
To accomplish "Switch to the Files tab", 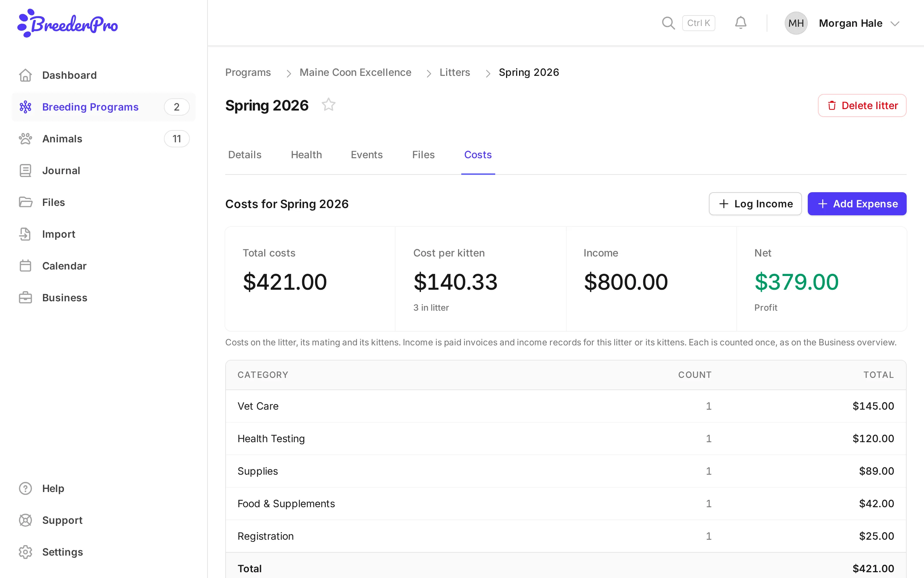I will click(x=423, y=155).
